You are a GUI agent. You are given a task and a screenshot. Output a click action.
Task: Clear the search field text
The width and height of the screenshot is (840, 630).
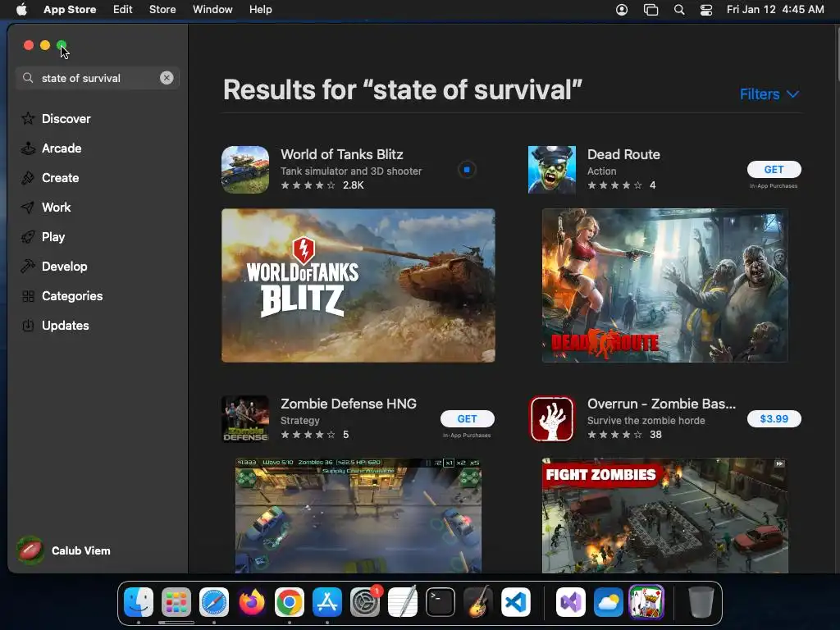pos(167,78)
